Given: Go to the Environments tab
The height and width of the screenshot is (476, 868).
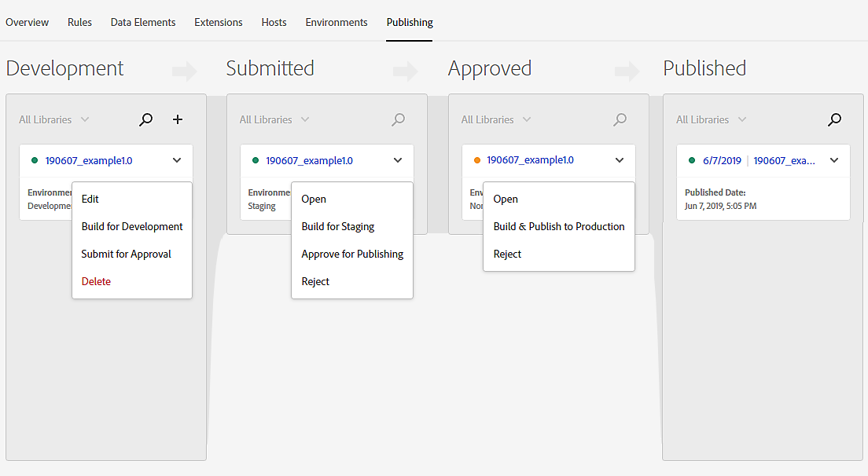Looking at the screenshot, I should pos(337,22).
